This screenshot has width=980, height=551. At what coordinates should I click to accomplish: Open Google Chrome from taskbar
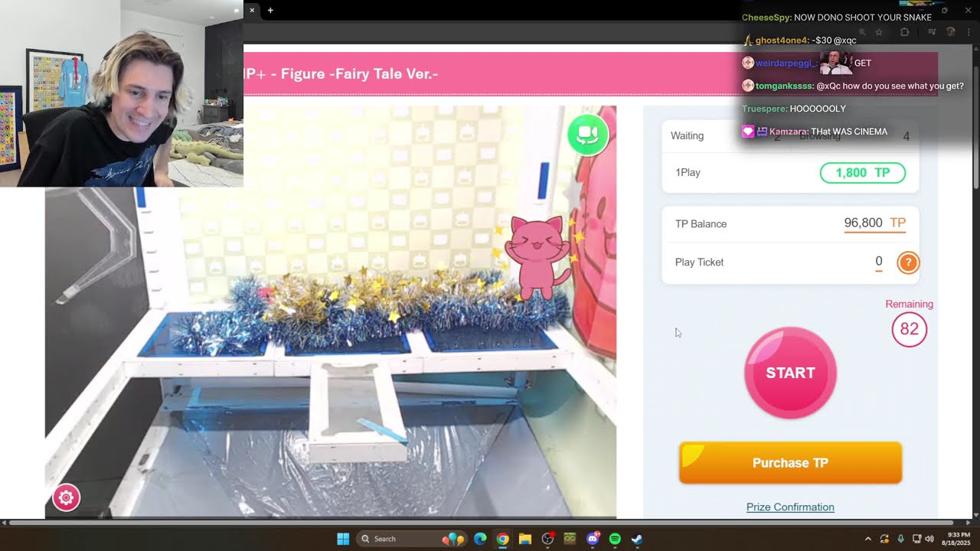pos(502,539)
